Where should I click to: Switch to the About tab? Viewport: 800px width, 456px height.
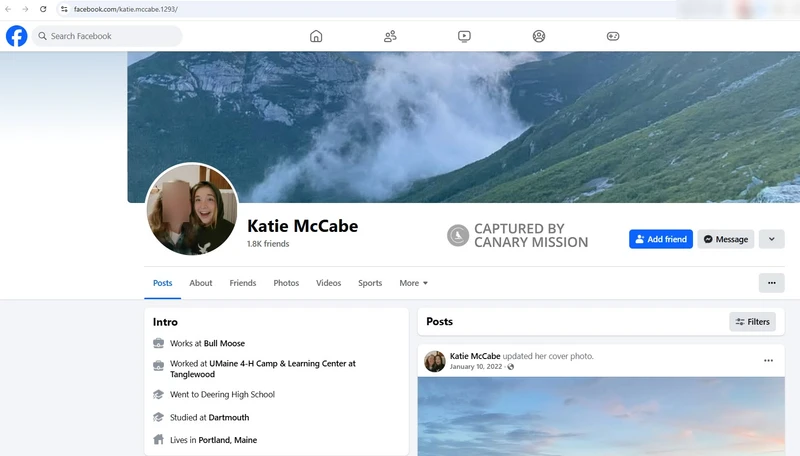201,283
